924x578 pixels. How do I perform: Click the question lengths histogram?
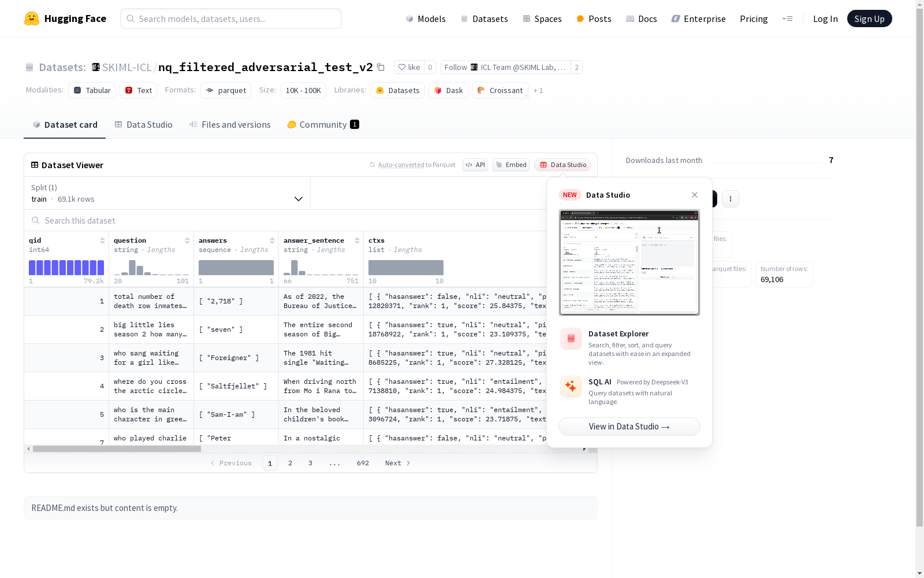(x=151, y=268)
